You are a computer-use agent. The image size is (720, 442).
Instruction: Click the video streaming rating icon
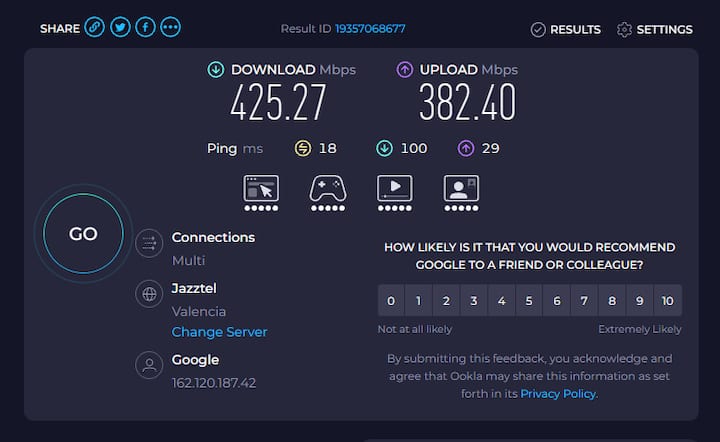[394, 193]
